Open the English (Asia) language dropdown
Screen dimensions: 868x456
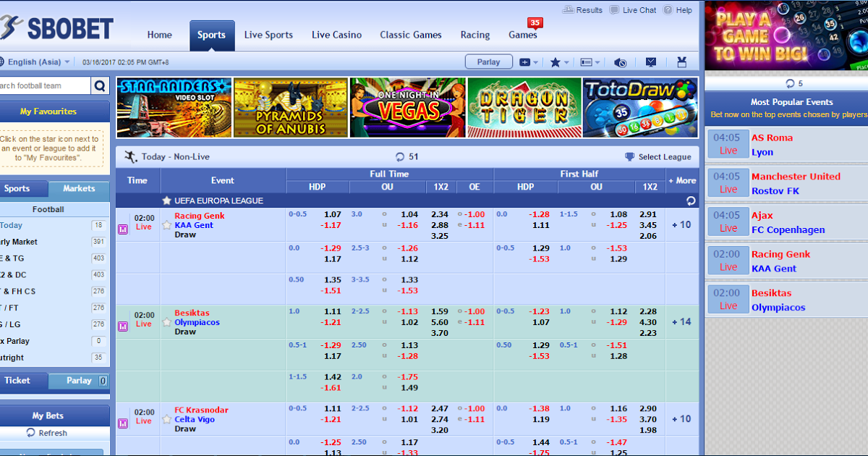pyautogui.click(x=36, y=62)
